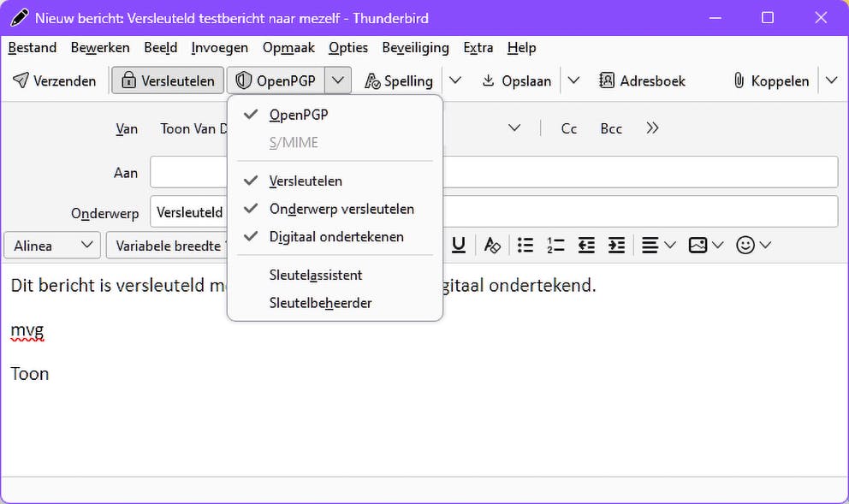Viewport: 849px width, 504px height.
Task: Decrease the text indent
Action: coord(586,246)
